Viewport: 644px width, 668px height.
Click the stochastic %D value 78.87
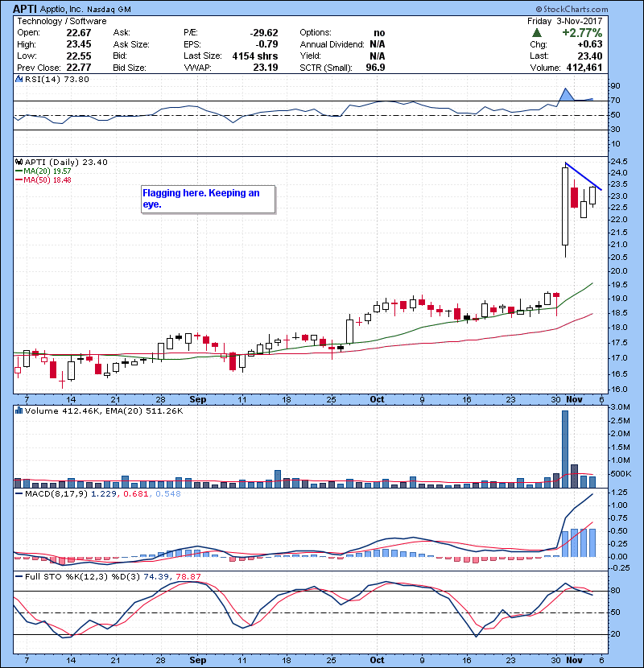188,576
